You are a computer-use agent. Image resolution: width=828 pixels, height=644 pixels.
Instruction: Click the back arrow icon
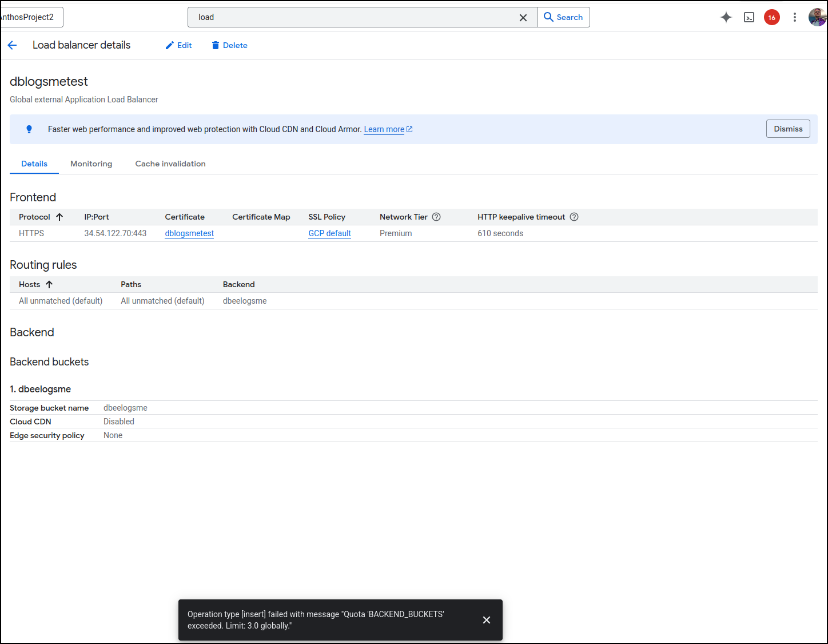(x=12, y=45)
